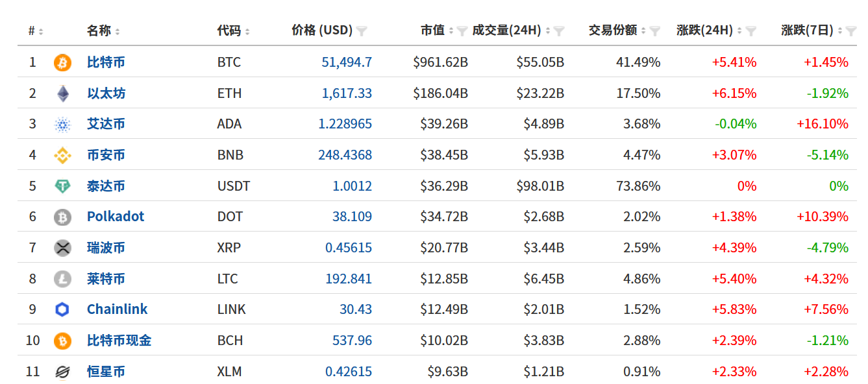Viewport: 868px width, 384px height.
Task: Open the Chainlink coin link
Action: [118, 309]
